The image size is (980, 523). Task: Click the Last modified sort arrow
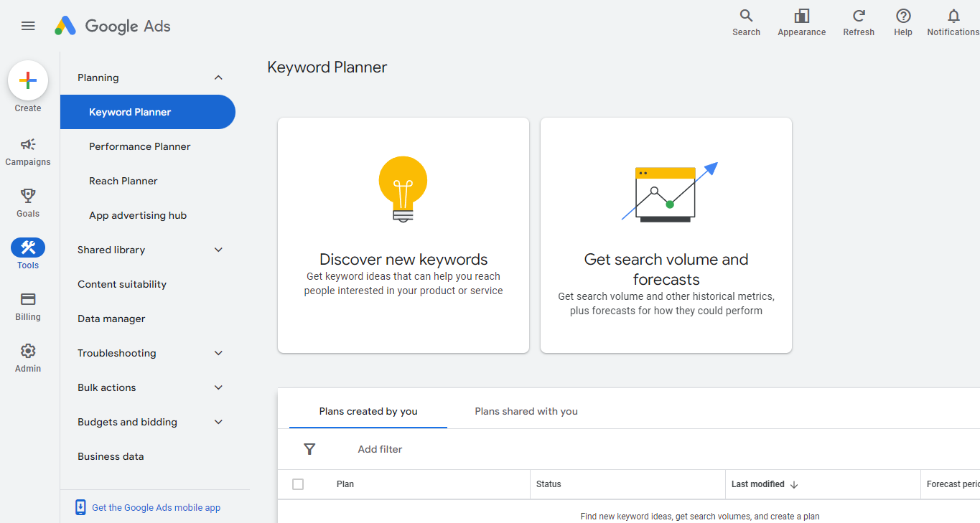794,484
